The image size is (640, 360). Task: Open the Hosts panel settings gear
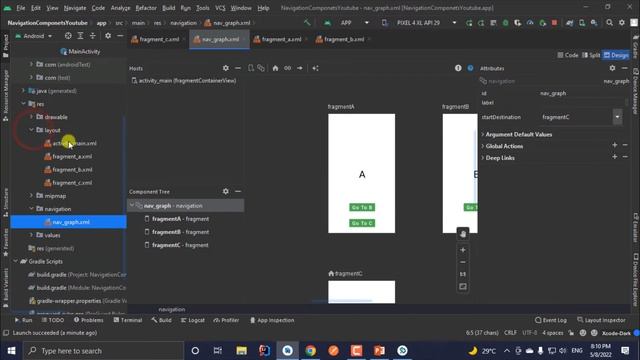click(226, 68)
